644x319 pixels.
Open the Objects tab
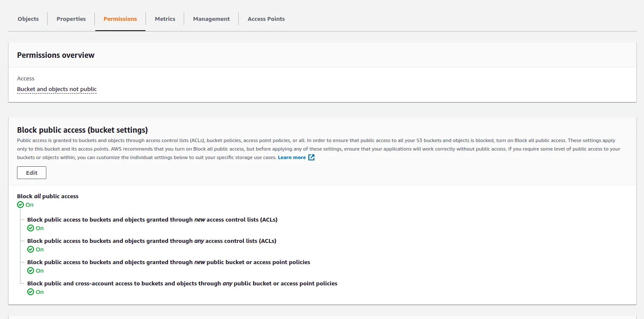[x=28, y=19]
